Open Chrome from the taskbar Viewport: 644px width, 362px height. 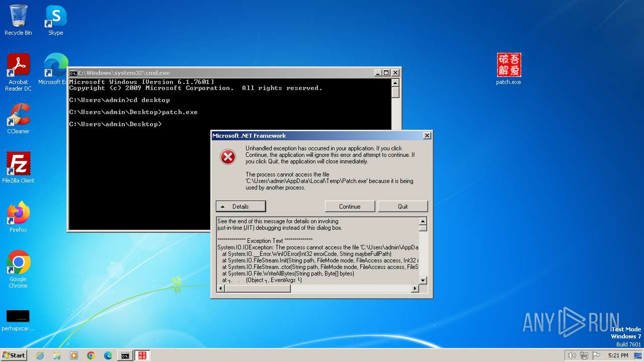point(91,355)
